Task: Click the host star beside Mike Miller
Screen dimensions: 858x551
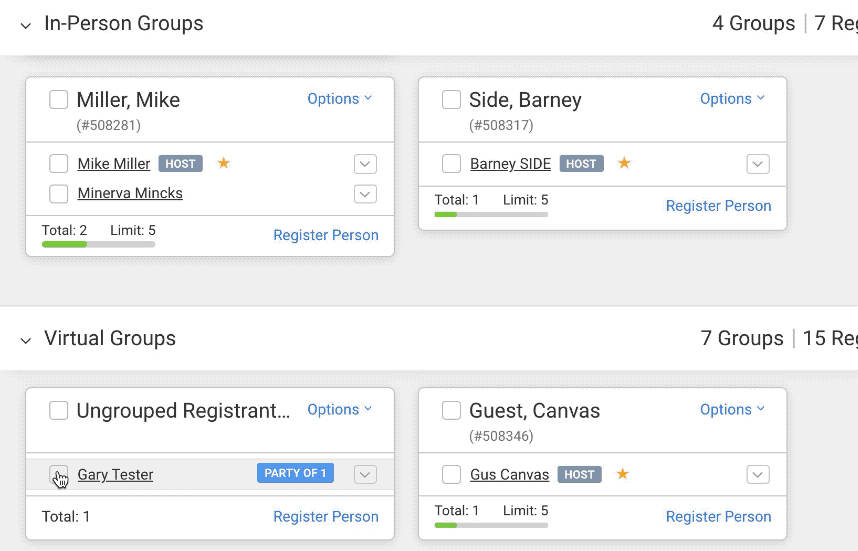Action: 224,163
